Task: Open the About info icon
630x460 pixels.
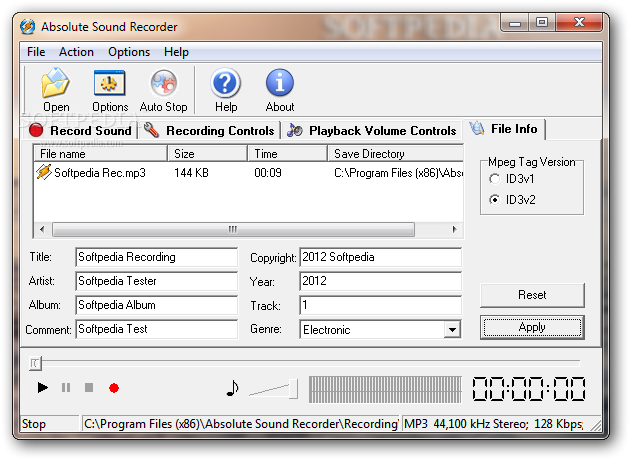Action: (x=280, y=83)
